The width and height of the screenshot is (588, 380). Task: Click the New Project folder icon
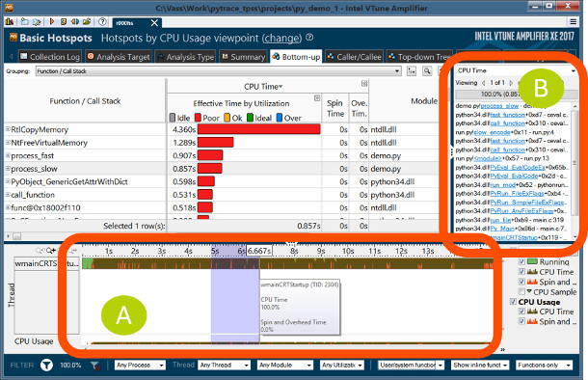[24, 22]
